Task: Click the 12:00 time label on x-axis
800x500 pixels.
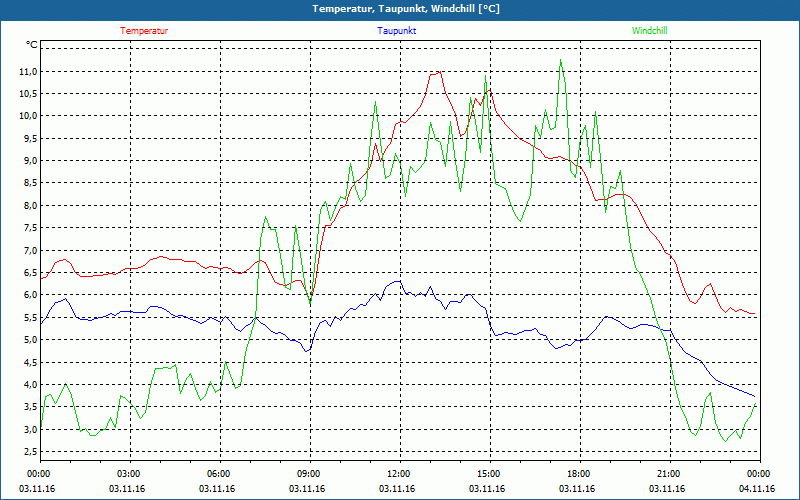Action: [400, 474]
